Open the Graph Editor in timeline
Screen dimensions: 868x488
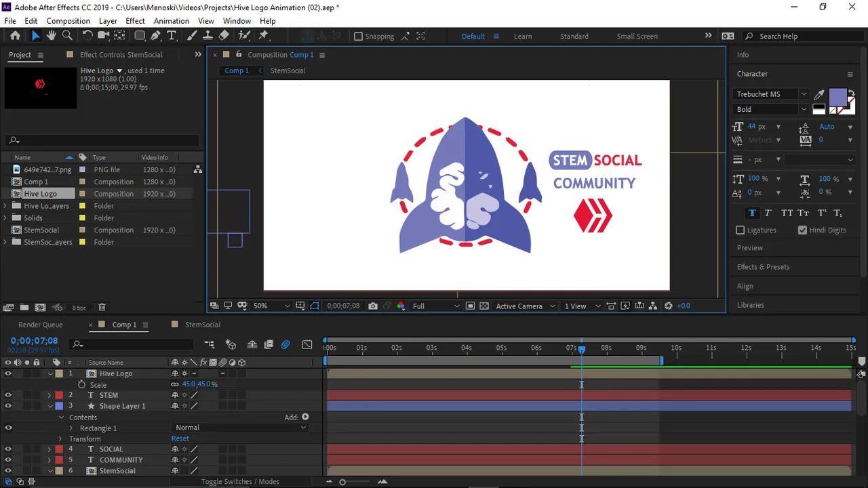coord(307,345)
